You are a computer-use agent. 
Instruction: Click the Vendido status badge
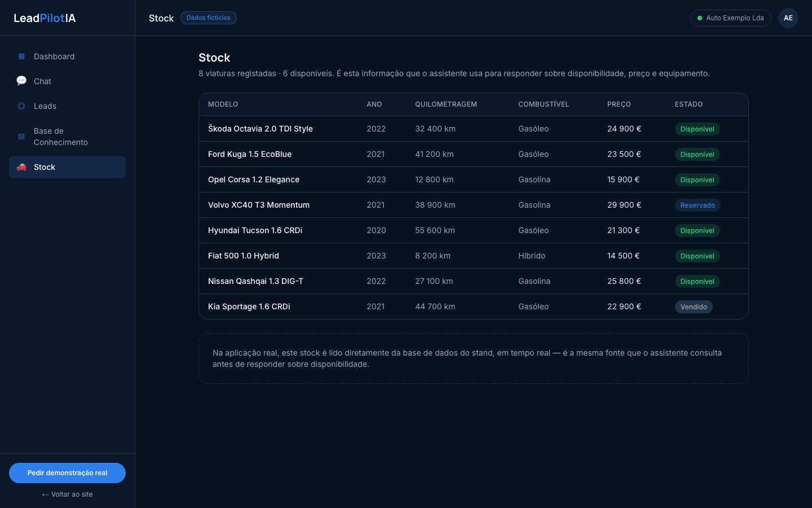(x=694, y=307)
